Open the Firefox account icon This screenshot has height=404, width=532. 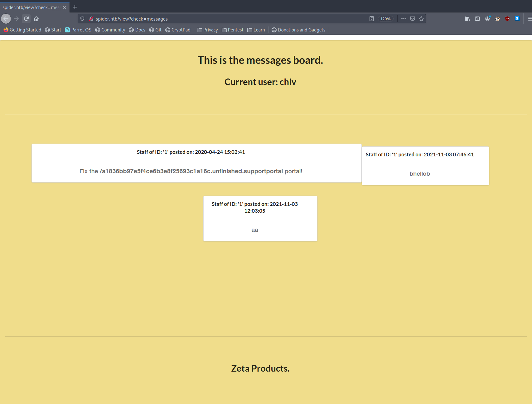click(487, 19)
